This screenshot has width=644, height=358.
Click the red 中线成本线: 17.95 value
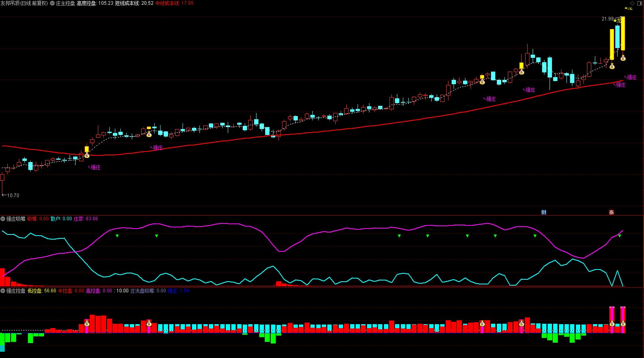pyautogui.click(x=174, y=3)
